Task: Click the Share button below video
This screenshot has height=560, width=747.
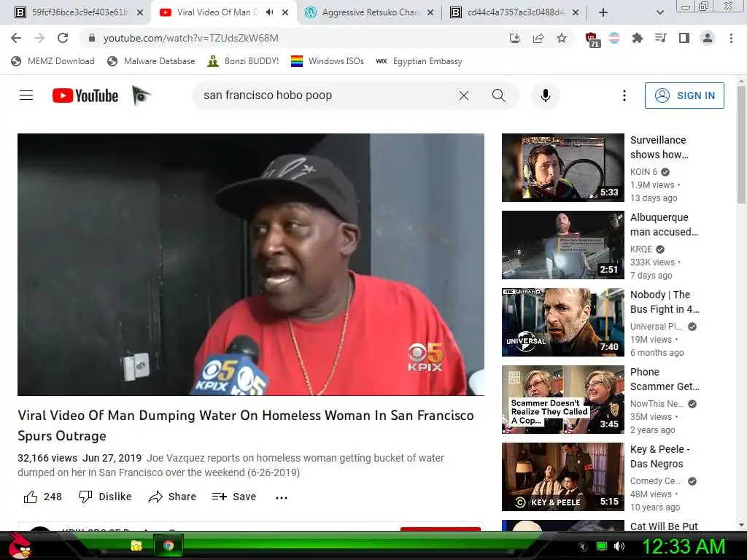Action: point(172,497)
